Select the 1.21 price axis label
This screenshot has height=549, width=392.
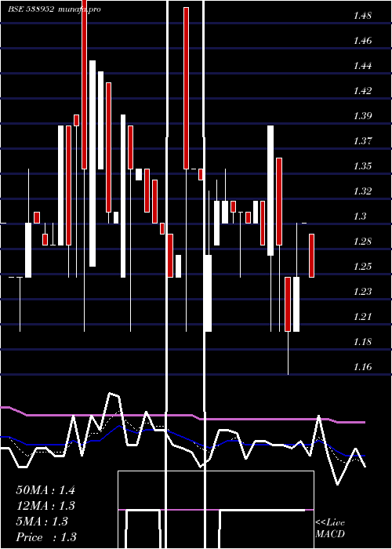362,317
